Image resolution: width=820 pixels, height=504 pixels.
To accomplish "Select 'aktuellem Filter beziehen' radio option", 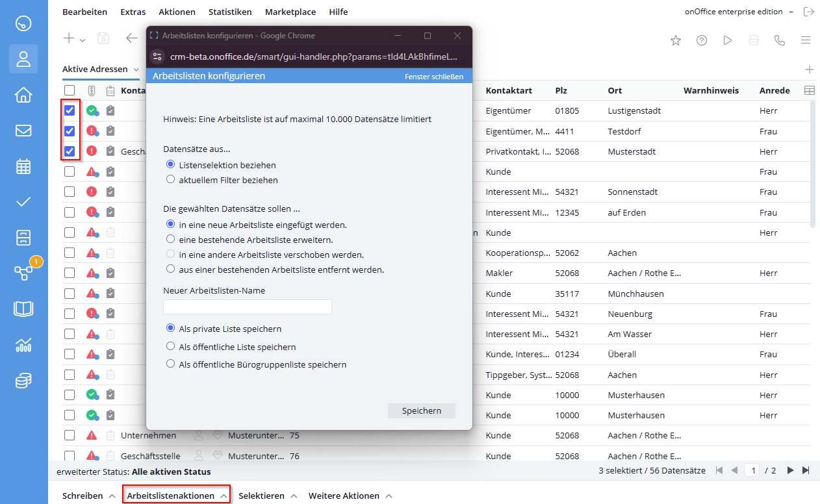I will [171, 179].
